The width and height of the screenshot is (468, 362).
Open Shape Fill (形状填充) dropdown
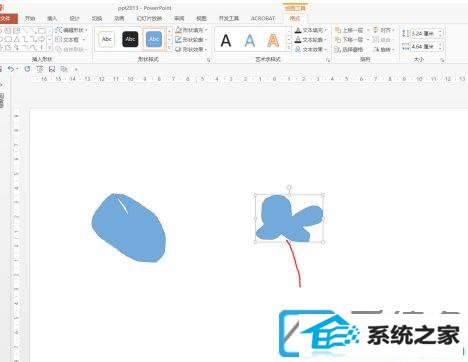[191, 30]
